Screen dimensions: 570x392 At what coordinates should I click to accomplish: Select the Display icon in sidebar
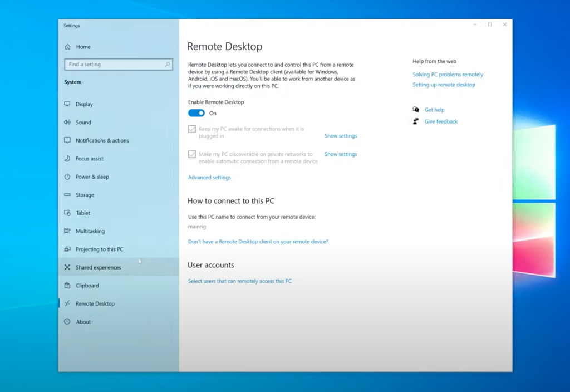[x=67, y=104]
